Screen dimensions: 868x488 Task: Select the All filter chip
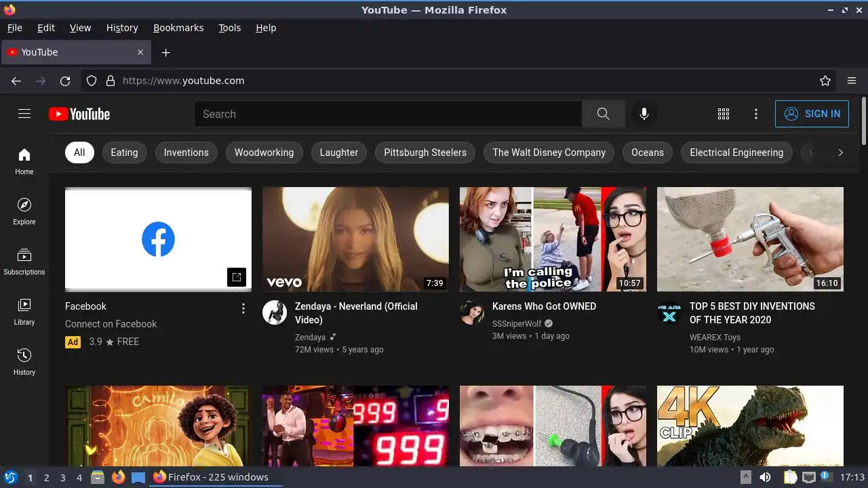tap(79, 152)
